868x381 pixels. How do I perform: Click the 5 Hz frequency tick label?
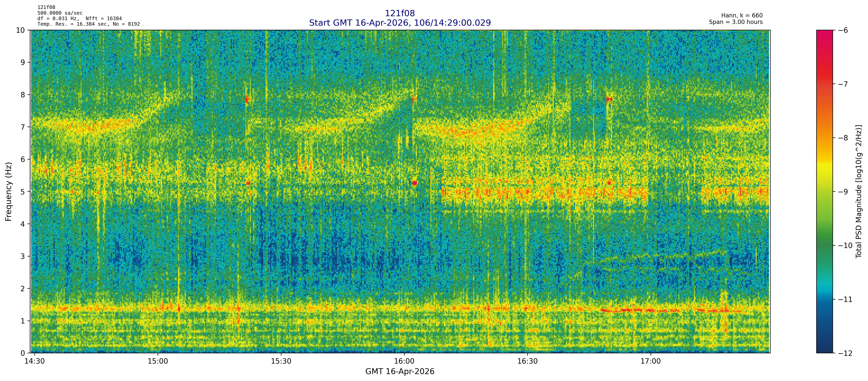[x=23, y=192]
